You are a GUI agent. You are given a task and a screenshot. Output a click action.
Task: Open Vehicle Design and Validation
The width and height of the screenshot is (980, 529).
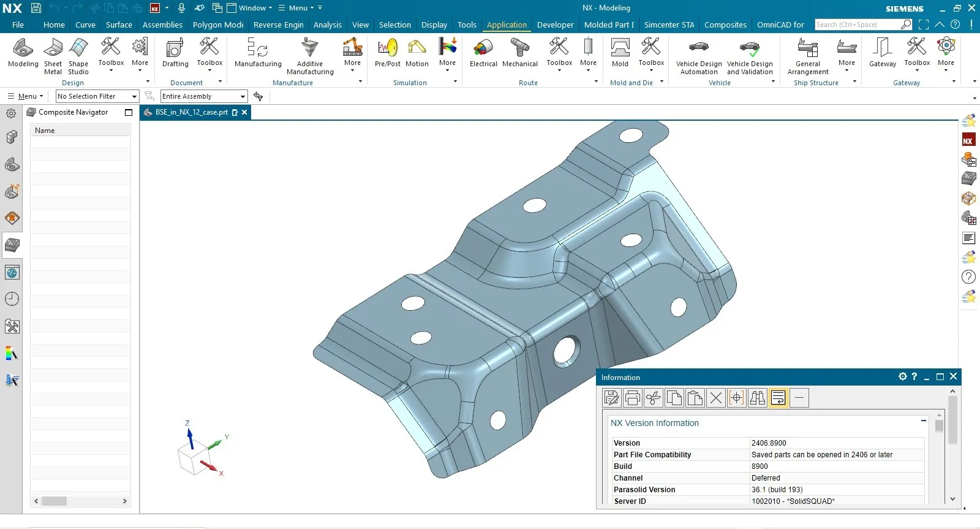[750, 56]
